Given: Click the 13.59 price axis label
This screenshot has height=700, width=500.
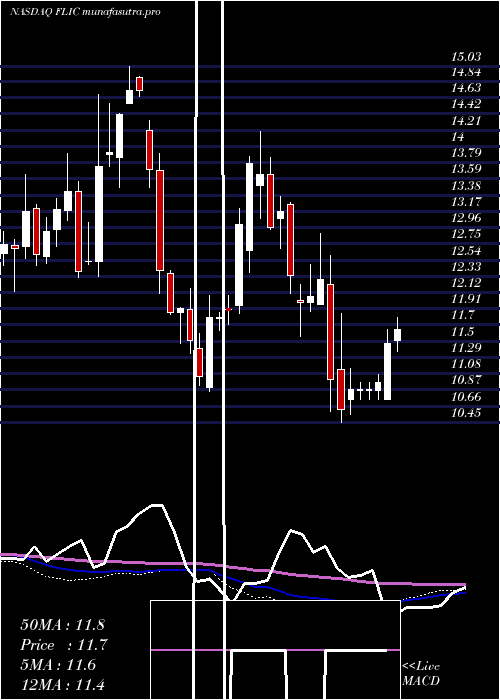Looking at the screenshot, I should 467,169.
